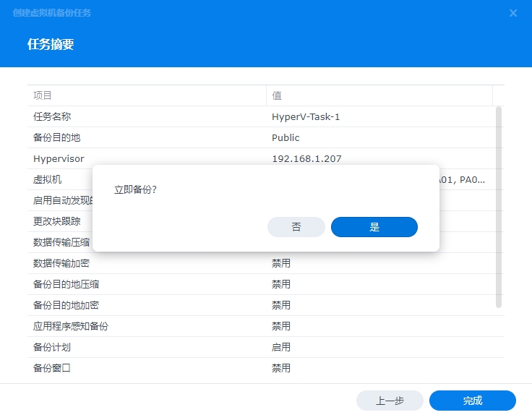
Task: Click the 192.168.1.207 IP value
Action: pyautogui.click(x=306, y=158)
